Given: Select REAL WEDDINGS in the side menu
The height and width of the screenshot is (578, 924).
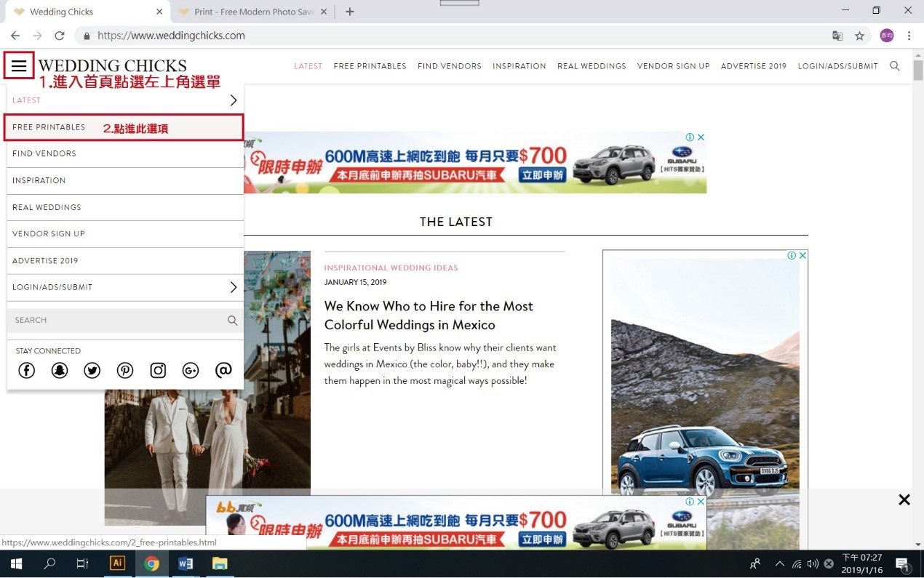Looking at the screenshot, I should coord(47,207).
